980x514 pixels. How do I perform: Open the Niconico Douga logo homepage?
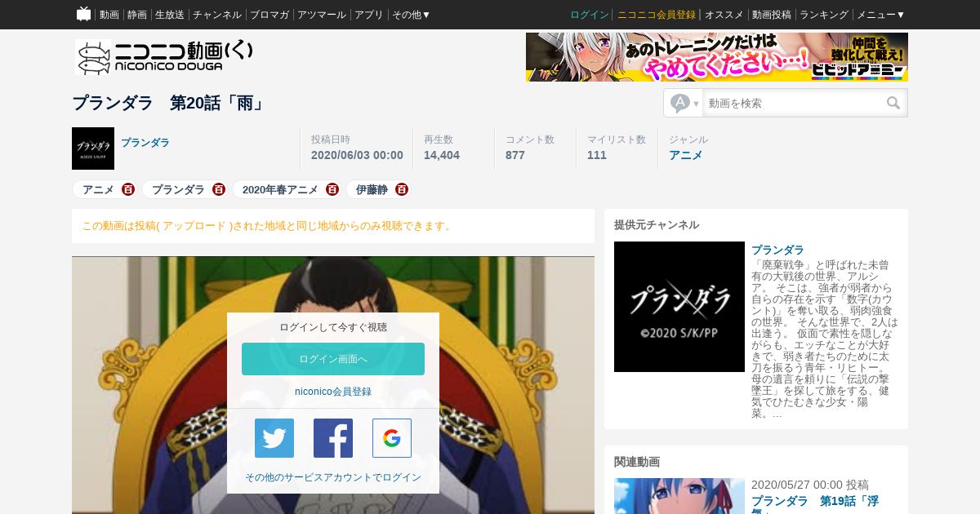click(165, 57)
